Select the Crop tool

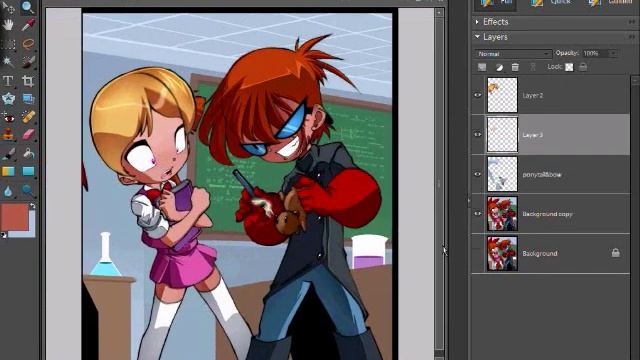click(x=28, y=80)
